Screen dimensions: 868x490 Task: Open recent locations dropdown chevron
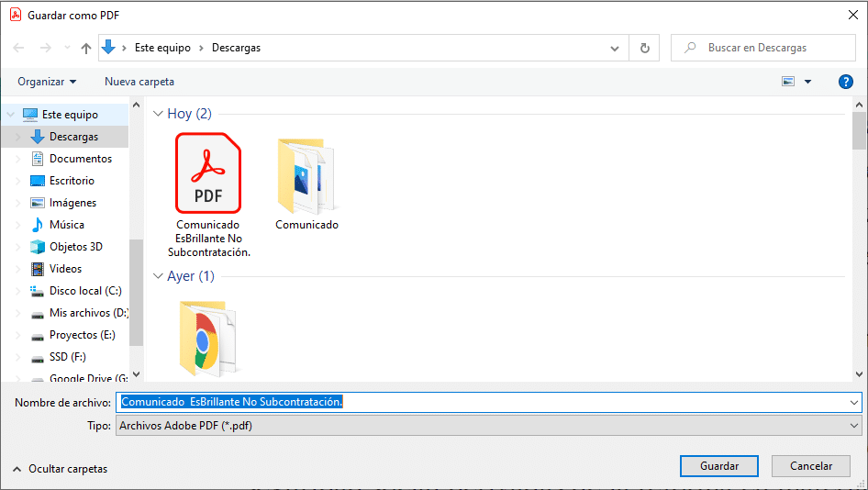click(67, 48)
